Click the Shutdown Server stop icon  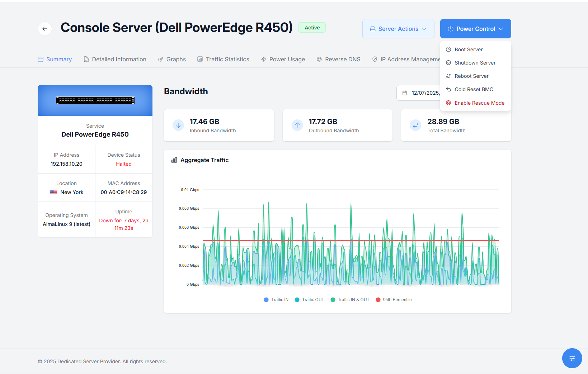[x=448, y=63]
